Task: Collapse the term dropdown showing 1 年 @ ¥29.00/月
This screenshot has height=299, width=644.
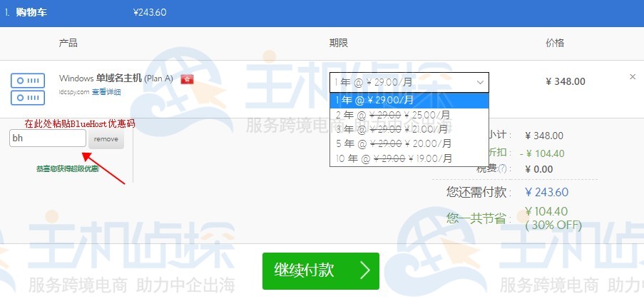Action: click(409, 82)
